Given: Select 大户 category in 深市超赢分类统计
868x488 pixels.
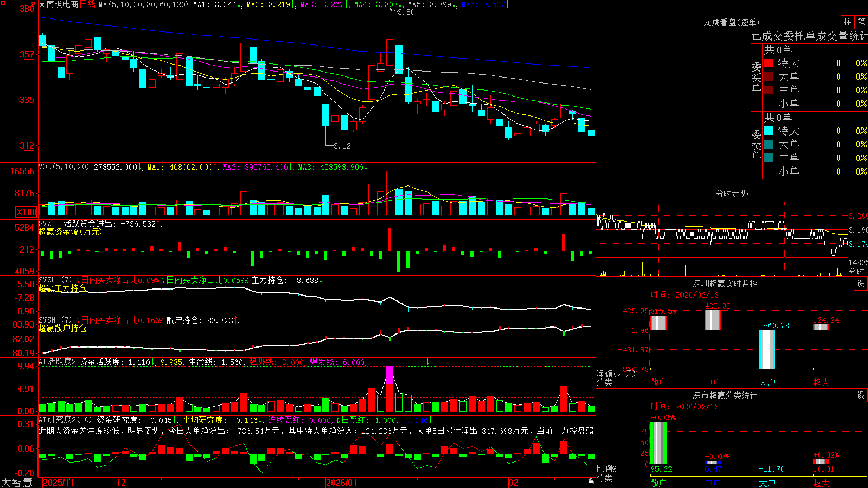Looking at the screenshot, I should pos(767,483).
